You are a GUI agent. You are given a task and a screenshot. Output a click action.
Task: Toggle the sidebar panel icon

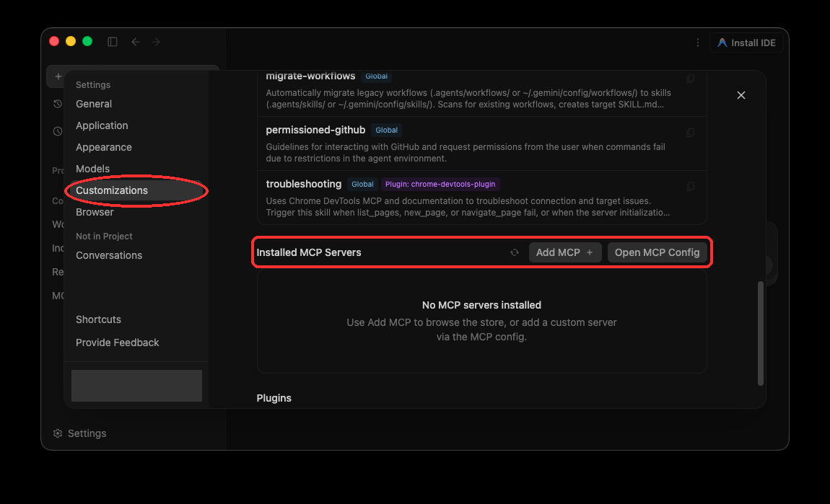tap(112, 42)
